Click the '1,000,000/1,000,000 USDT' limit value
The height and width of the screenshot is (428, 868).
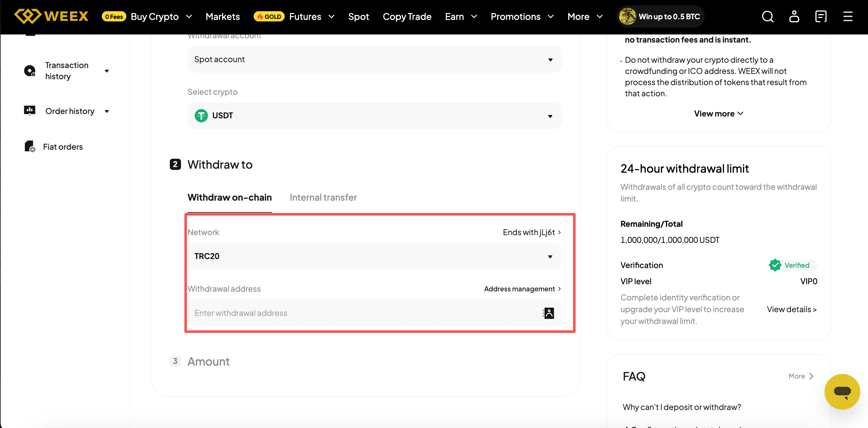click(670, 240)
